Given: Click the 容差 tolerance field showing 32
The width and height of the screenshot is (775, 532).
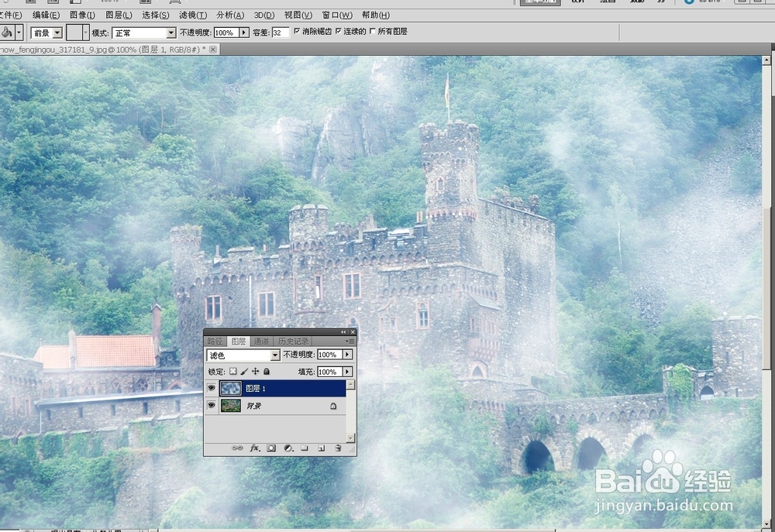Looking at the screenshot, I should point(281,33).
